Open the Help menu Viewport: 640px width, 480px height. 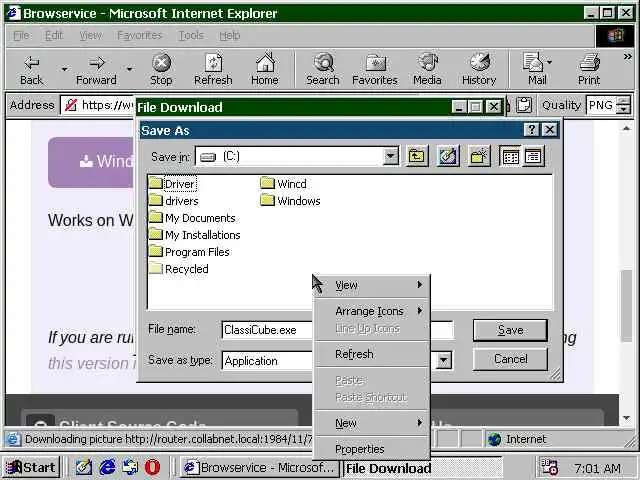pyautogui.click(x=230, y=36)
